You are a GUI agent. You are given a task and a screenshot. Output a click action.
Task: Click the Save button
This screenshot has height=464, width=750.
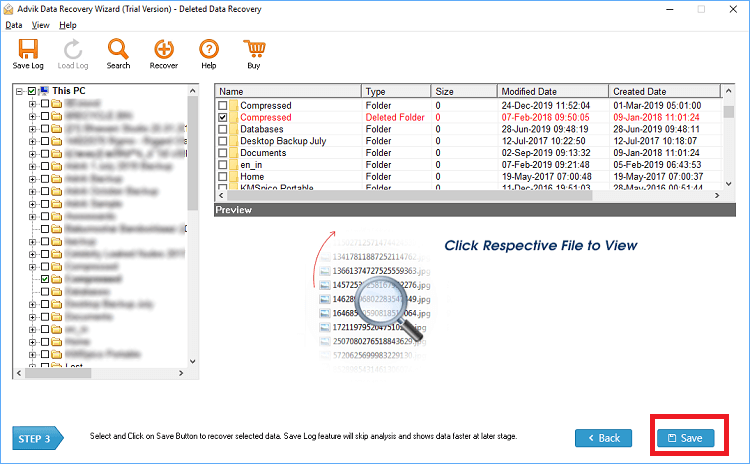pyautogui.click(x=685, y=438)
